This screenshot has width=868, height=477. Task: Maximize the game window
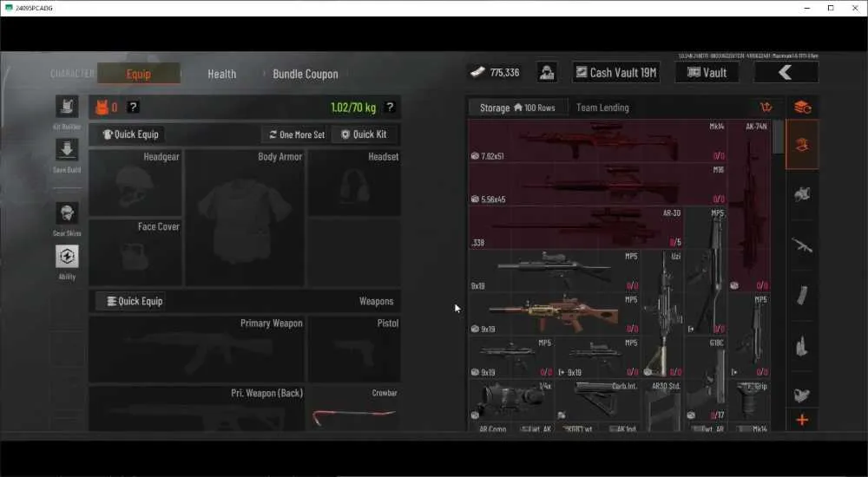click(831, 8)
